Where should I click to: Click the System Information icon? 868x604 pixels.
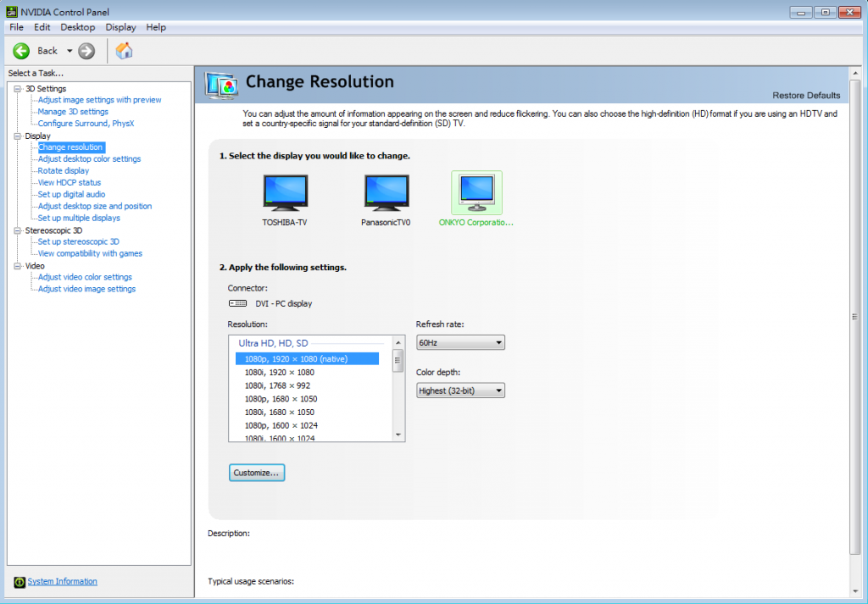19,582
